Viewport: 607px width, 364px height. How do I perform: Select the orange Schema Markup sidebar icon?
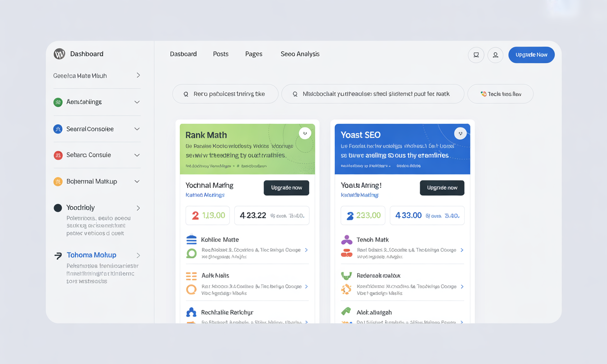pos(59,182)
